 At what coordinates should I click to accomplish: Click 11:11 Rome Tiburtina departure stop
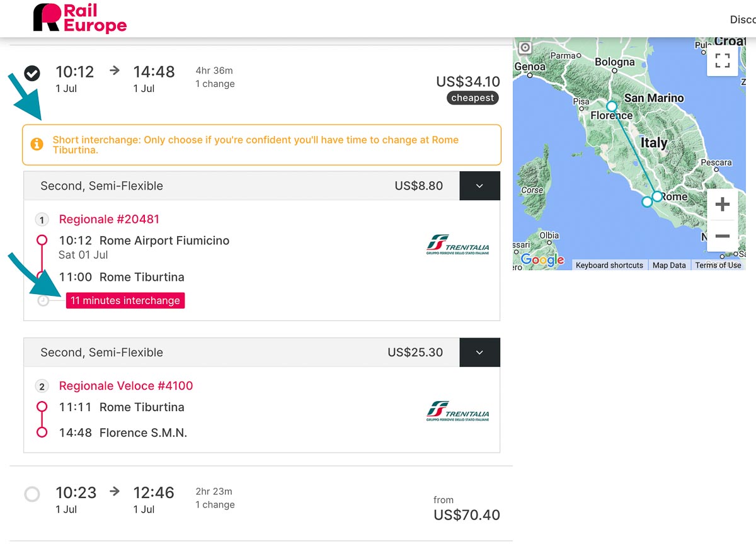[x=122, y=407]
